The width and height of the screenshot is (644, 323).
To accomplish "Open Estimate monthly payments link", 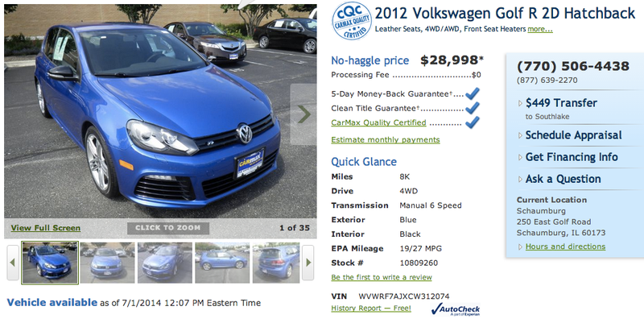I will 386,139.
